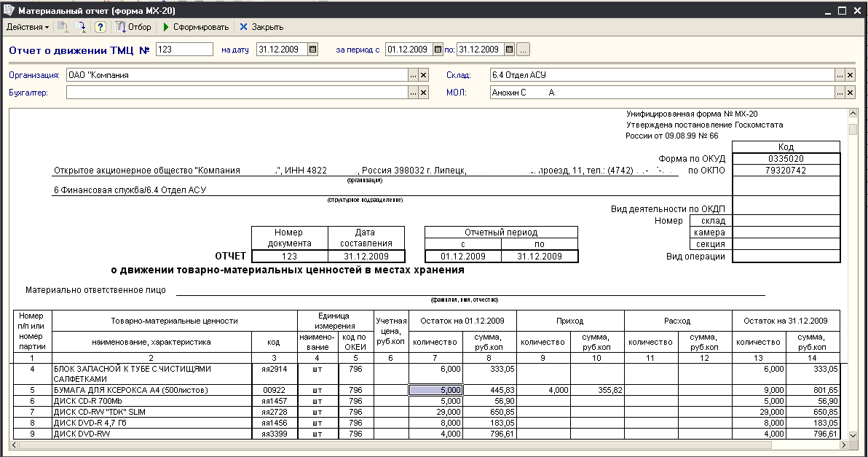
Task: Click the МОЛ field Анохин С
Action: (x=663, y=93)
